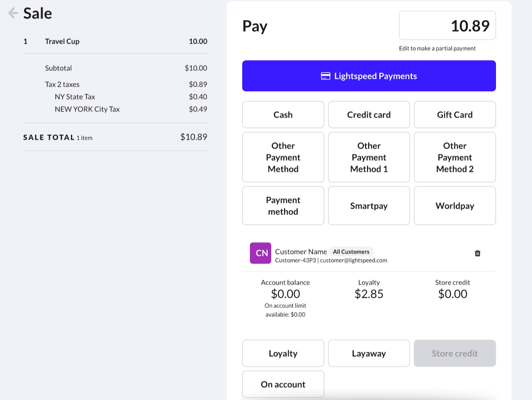Image resolution: width=532 pixels, height=400 pixels.
Task: Select Other Payment Method button
Action: pos(283,157)
